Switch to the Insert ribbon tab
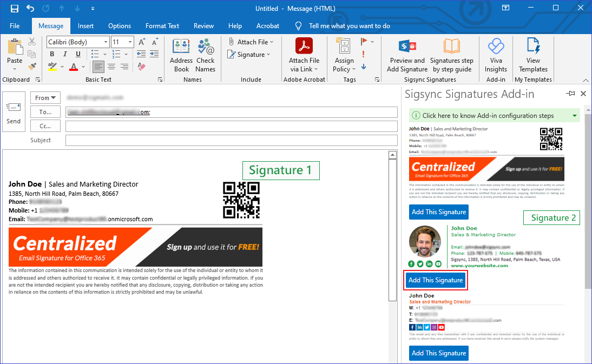This screenshot has height=364, width=592. point(85,26)
